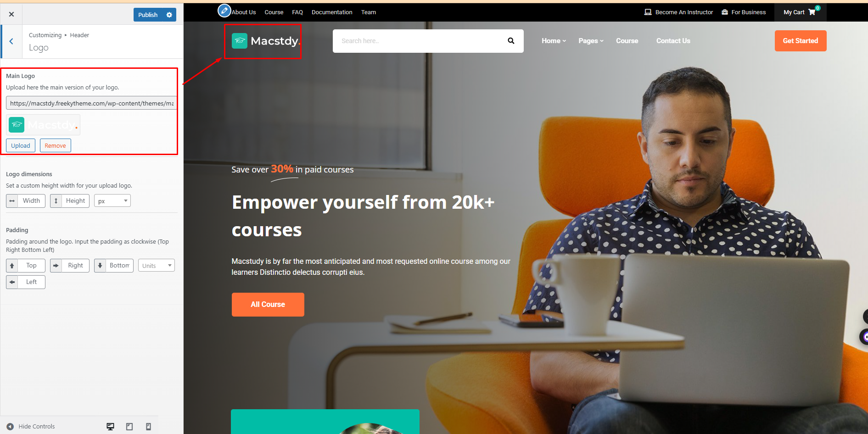Close the Customizer with the X icon
The width and height of the screenshot is (868, 434).
point(11,14)
